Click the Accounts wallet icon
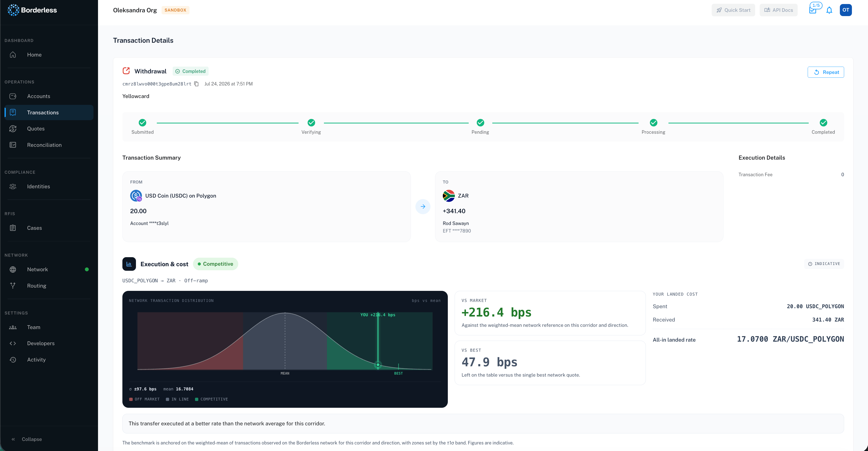This screenshot has height=451, width=868. tap(13, 96)
